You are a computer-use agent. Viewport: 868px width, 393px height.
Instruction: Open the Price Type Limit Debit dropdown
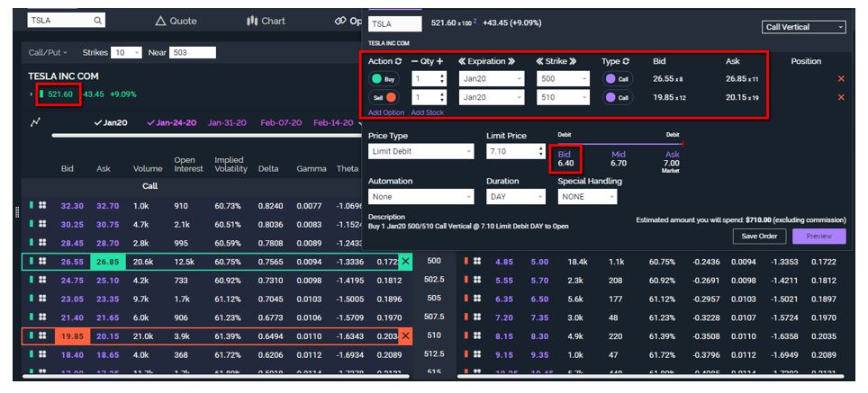(420, 152)
